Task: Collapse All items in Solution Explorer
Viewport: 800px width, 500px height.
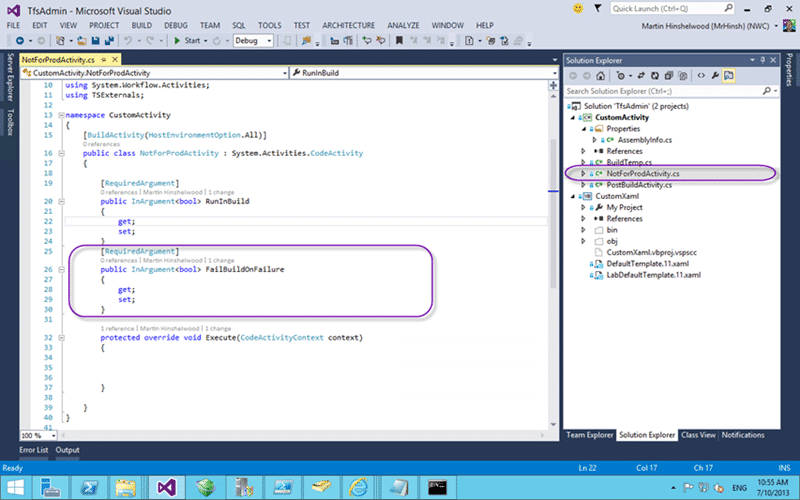Action: coord(668,76)
